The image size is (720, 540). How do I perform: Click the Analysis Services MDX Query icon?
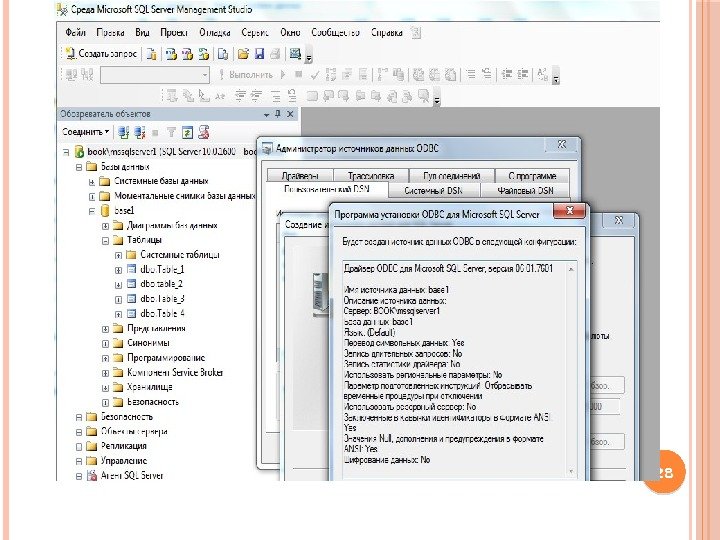point(171,54)
